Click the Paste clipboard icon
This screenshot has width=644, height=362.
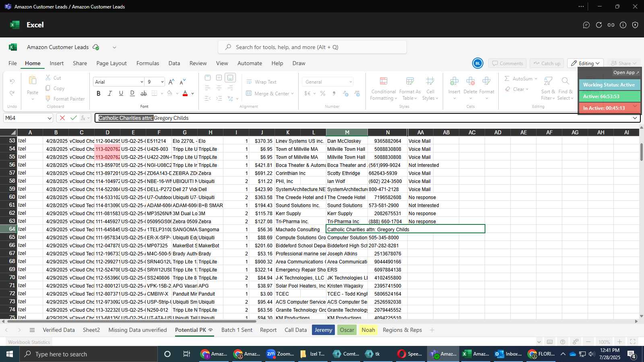[x=33, y=80]
